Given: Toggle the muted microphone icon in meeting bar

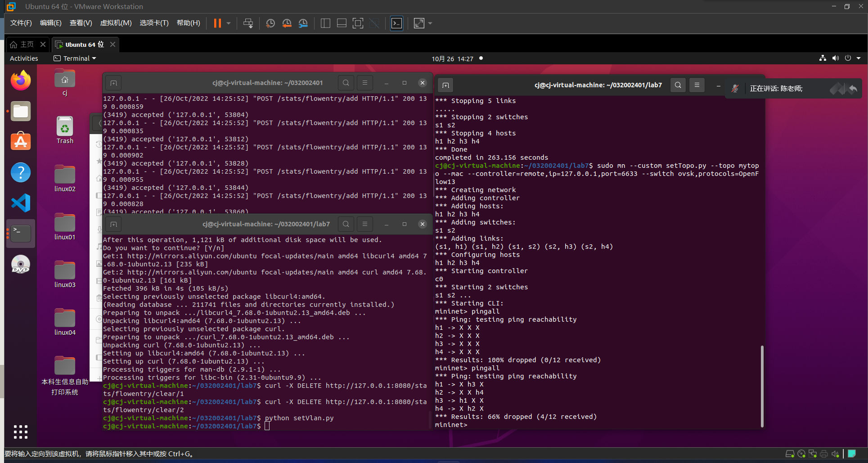Looking at the screenshot, I should [x=735, y=89].
